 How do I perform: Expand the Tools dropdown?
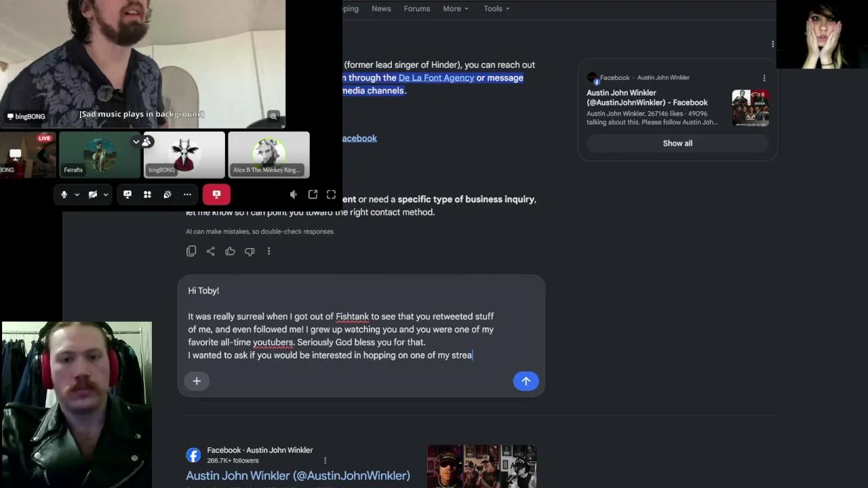(496, 9)
